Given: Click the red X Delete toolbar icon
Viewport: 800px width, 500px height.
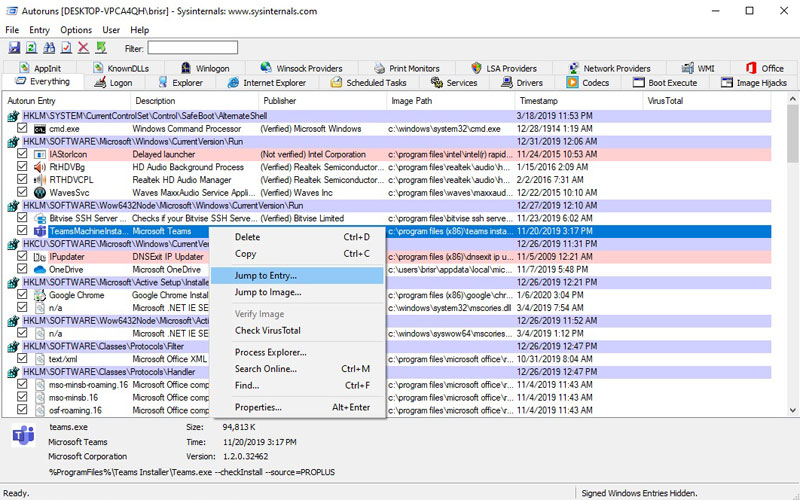Looking at the screenshot, I should [x=84, y=47].
